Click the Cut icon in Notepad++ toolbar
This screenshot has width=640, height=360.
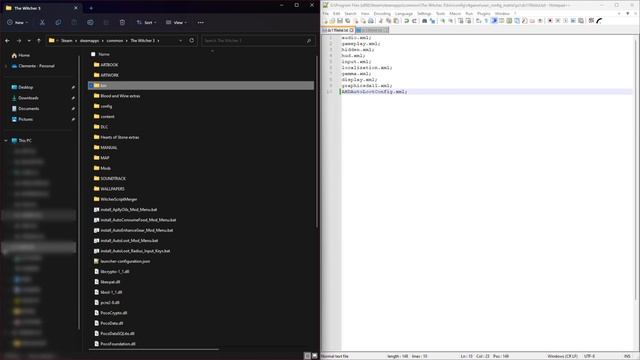pos(381,21)
